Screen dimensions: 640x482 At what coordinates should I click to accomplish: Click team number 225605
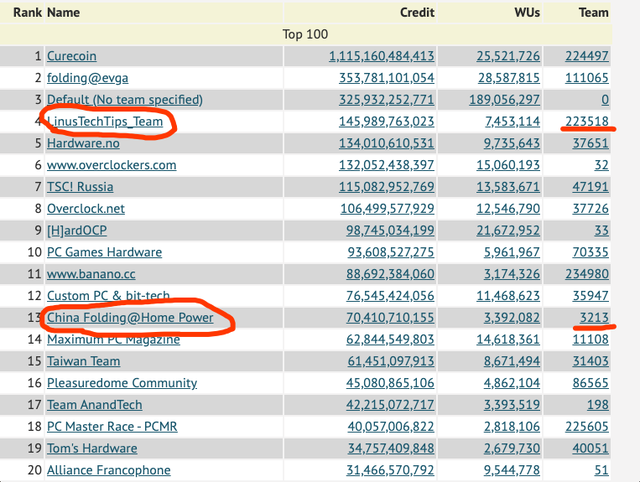pyautogui.click(x=587, y=426)
